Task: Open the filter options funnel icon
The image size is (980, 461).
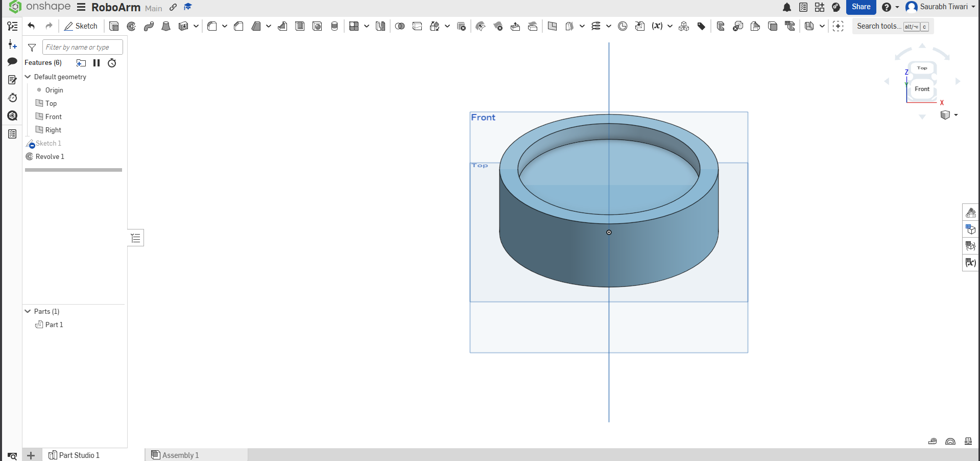Action: [32, 48]
